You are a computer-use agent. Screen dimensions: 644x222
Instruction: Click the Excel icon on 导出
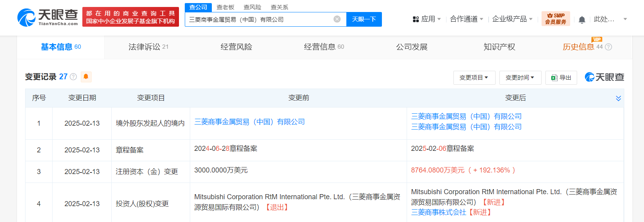coord(554,78)
